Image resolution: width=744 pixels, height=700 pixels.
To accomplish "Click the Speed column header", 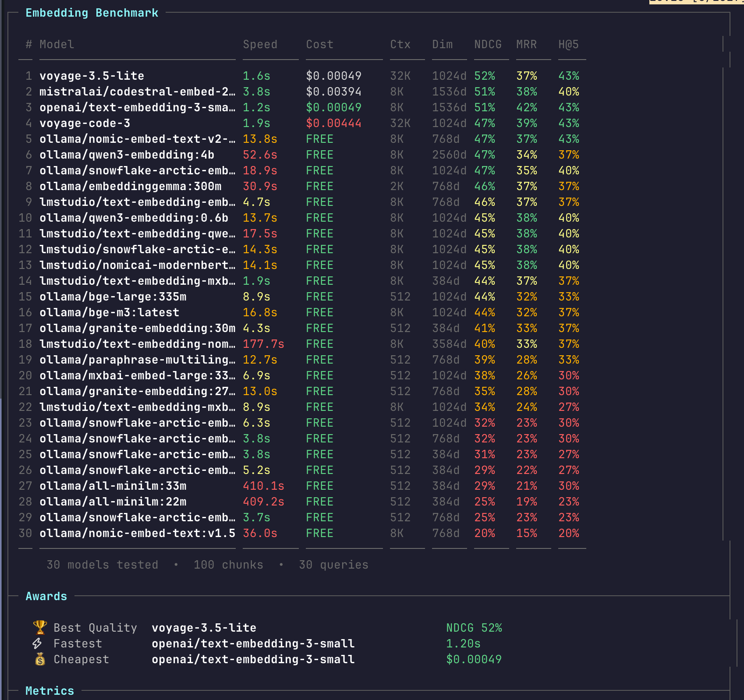I will pyautogui.click(x=260, y=44).
